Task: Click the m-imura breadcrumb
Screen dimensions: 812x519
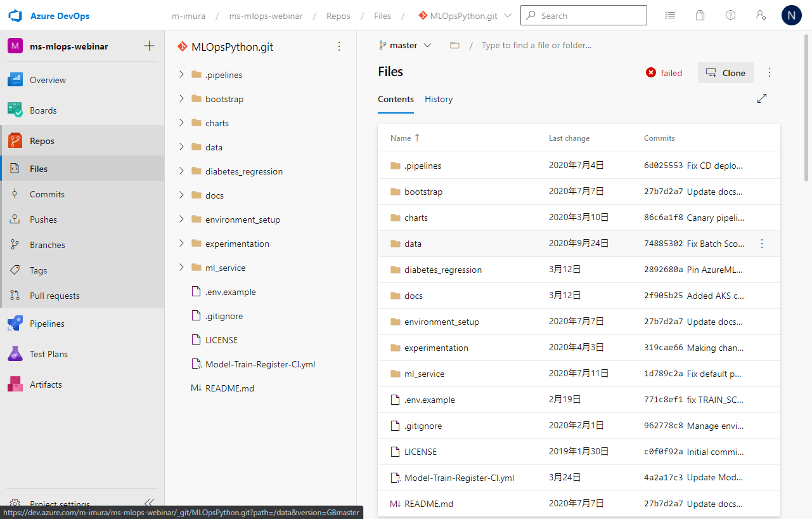Action: point(188,16)
